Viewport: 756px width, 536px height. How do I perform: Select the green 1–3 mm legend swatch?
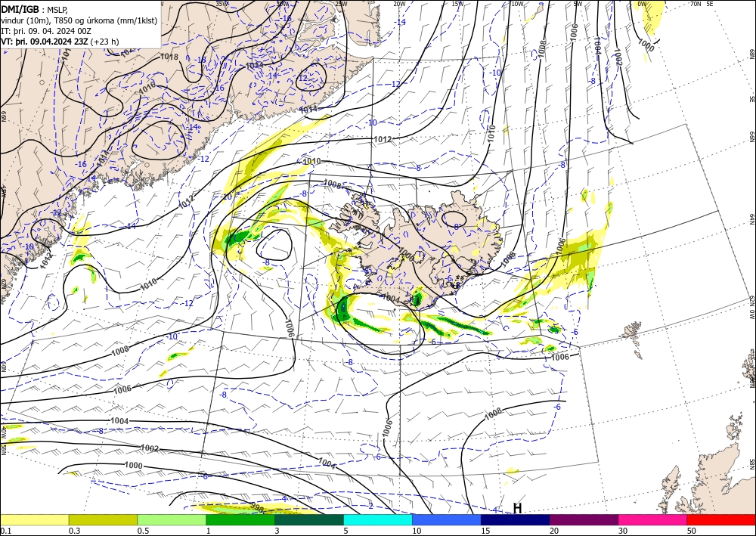[240, 519]
